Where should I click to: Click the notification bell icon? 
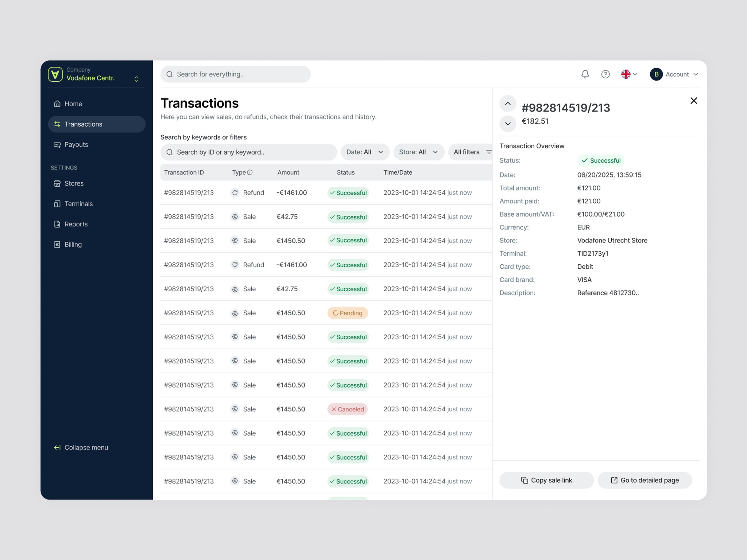coord(585,74)
